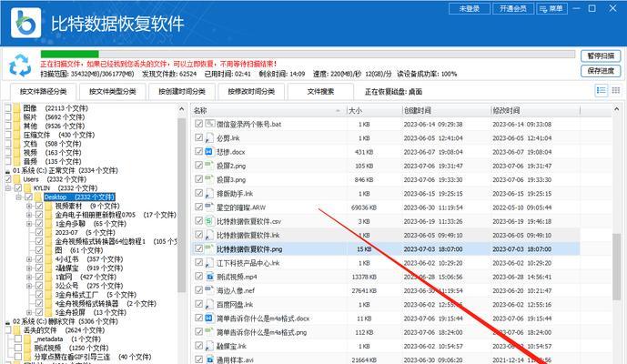Viewport: 627px width, 364px height.
Task: Open 按修改时间分类 tab
Action: click(x=251, y=92)
